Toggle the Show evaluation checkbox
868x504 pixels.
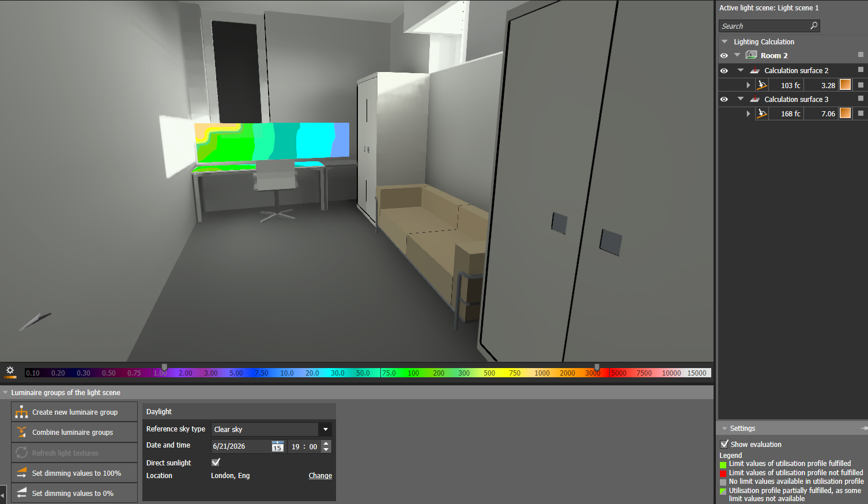point(724,444)
